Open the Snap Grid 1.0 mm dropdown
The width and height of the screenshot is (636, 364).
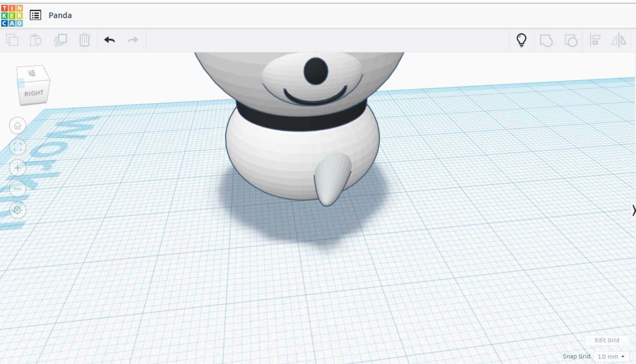coord(612,356)
